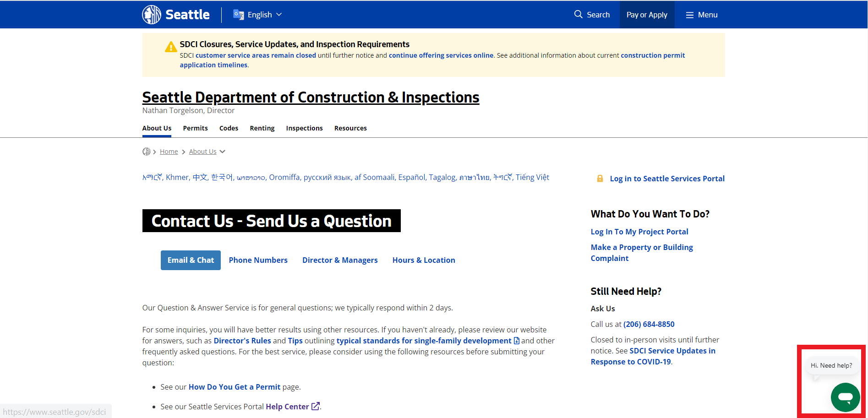The image size is (868, 418).
Task: Open continue offering services online link
Action: [x=441, y=55]
